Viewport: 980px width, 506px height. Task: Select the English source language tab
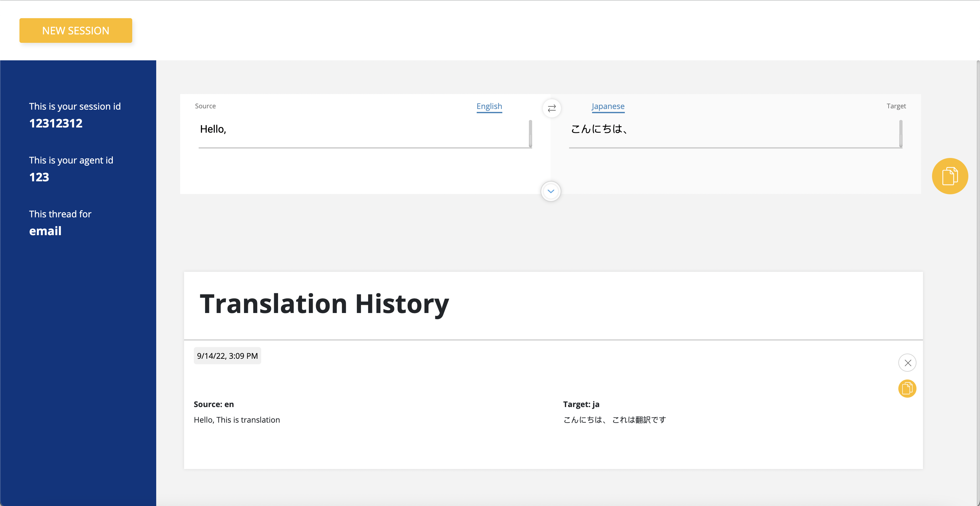click(x=489, y=106)
